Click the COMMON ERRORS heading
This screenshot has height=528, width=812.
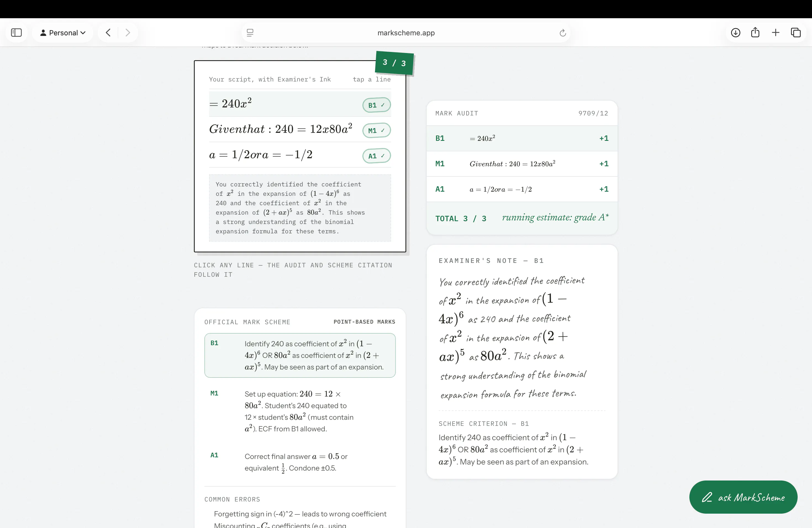click(x=232, y=499)
